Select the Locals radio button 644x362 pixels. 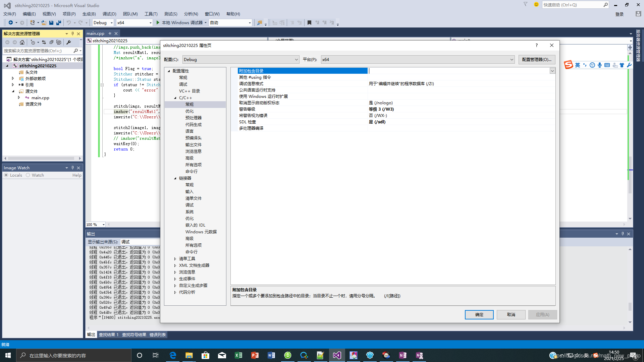(6, 175)
